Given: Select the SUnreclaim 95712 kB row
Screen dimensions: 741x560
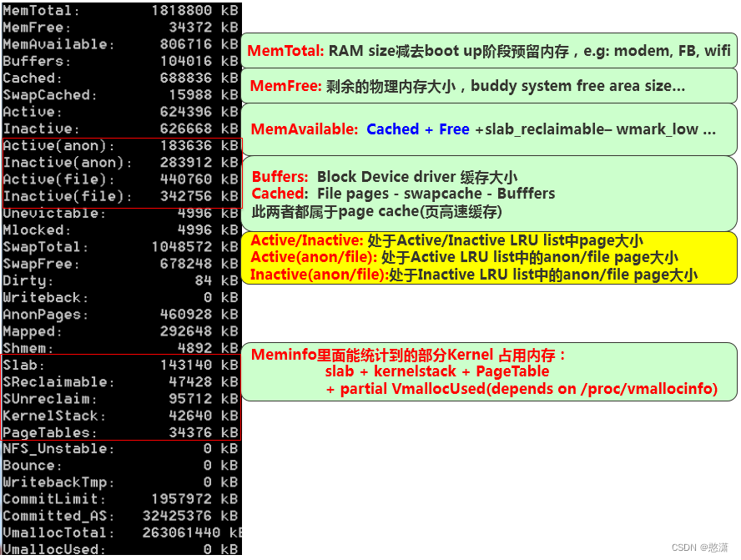Looking at the screenshot, I should [x=120, y=399].
